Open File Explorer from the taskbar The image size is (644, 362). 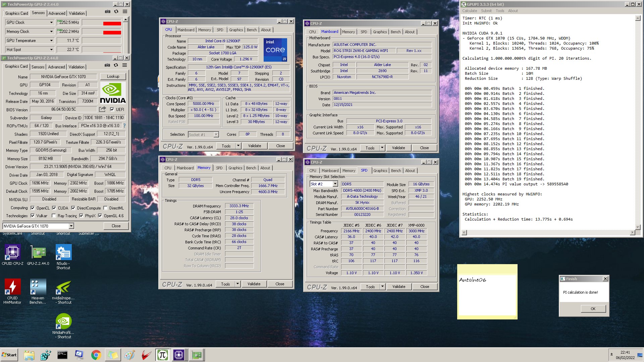coord(29,355)
